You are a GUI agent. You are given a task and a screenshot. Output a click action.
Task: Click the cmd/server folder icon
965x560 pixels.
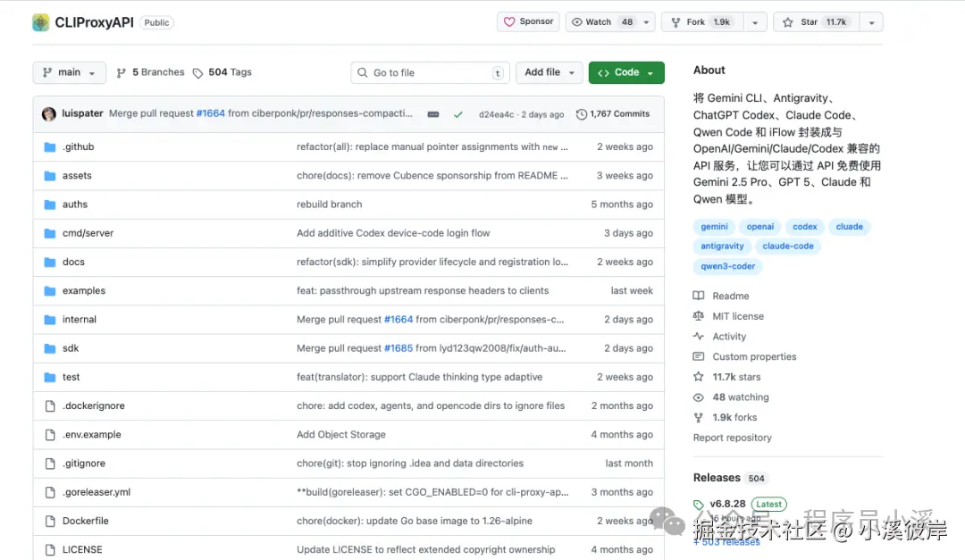coord(50,233)
